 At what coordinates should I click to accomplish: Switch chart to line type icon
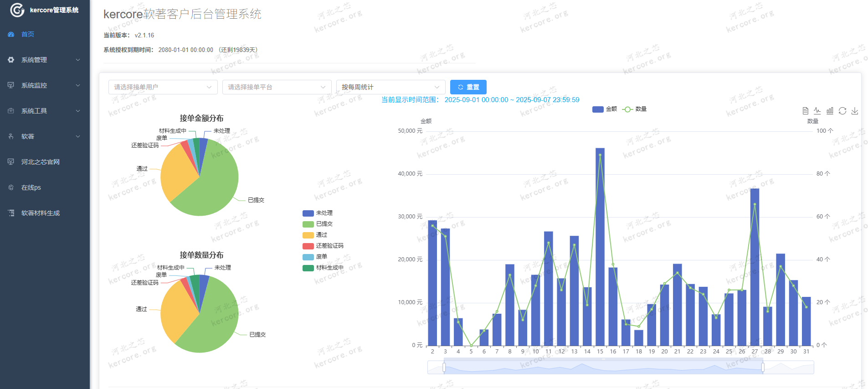tap(817, 111)
